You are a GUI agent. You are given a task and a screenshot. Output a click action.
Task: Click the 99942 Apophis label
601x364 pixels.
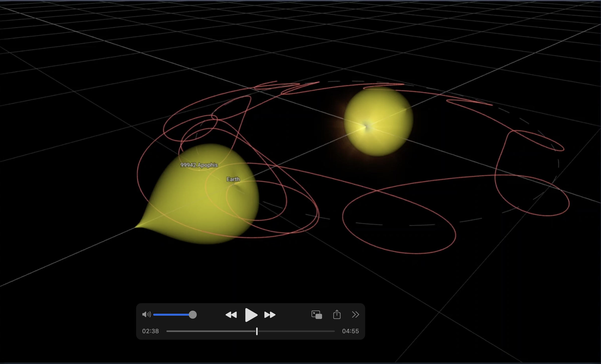pyautogui.click(x=199, y=165)
